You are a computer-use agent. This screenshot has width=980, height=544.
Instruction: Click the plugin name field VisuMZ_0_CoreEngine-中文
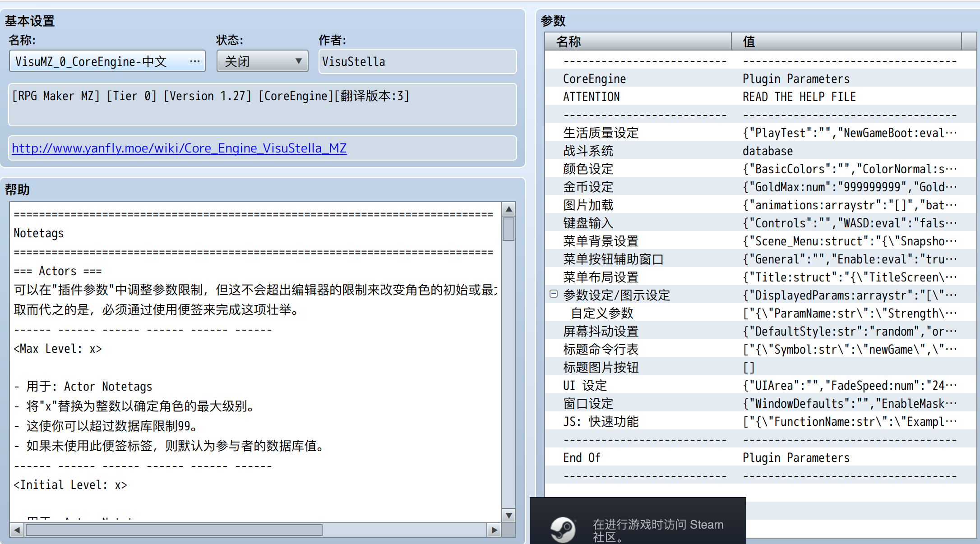[x=107, y=61]
